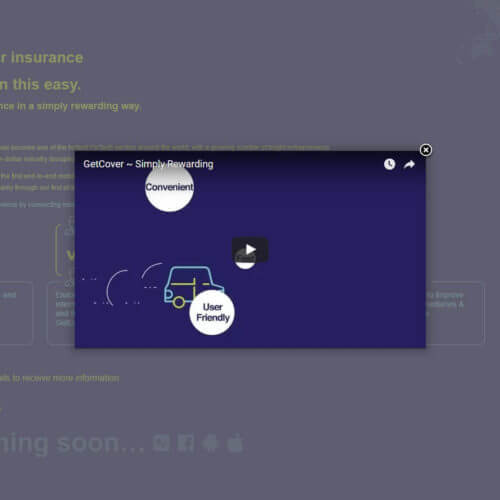Viewport: 500px width, 500px height.
Task: Open the GetCover ~ Simply Rewarding title link
Action: tap(148, 164)
